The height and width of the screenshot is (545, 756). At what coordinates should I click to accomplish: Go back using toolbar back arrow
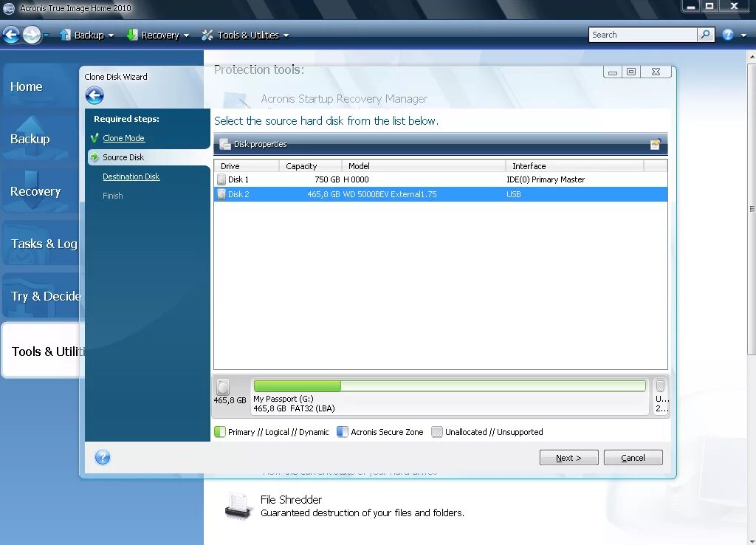coord(11,35)
